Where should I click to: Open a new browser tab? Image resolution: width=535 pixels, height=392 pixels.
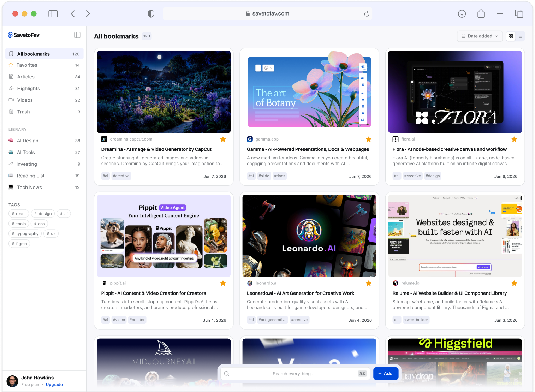coord(500,14)
